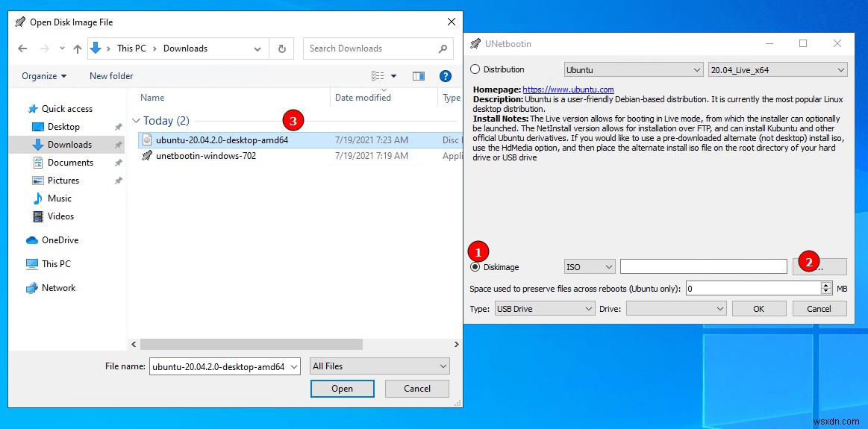Select Downloads in the navigation pane
The image size is (868, 429).
(x=69, y=145)
